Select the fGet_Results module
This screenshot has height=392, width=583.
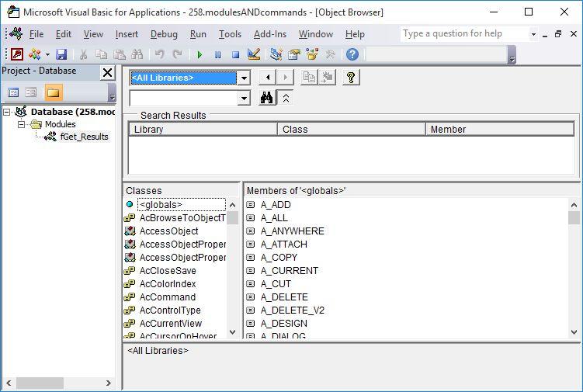[84, 137]
